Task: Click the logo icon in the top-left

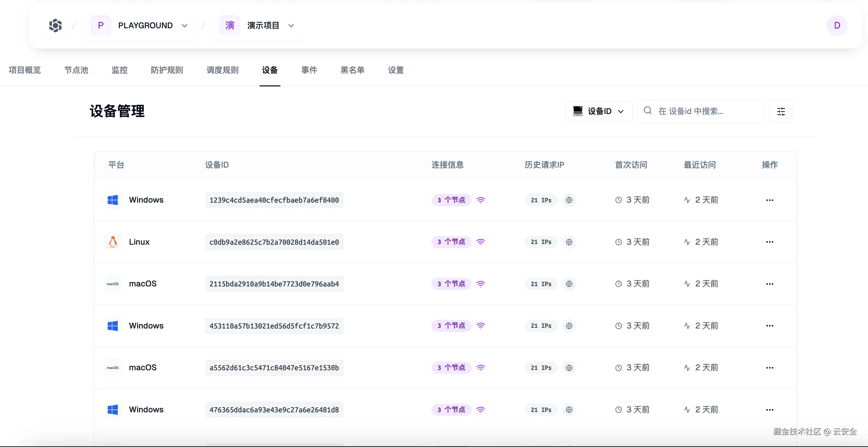Action: tap(55, 26)
